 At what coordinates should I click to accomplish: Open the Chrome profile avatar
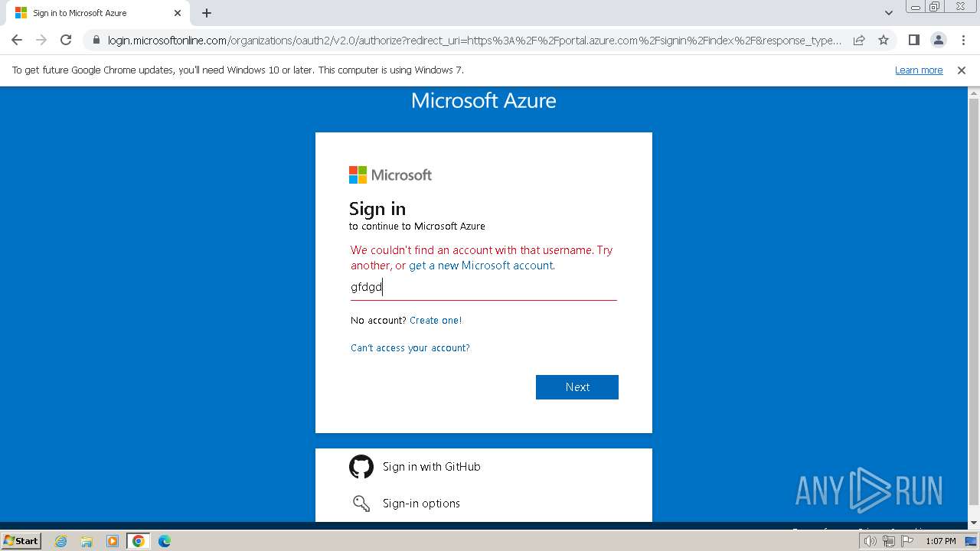(x=938, y=40)
